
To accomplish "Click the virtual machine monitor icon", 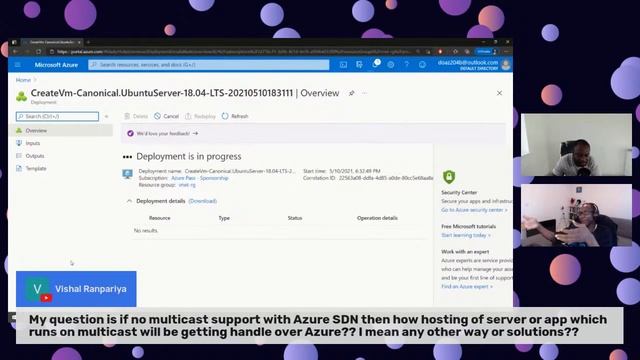I will point(127,174).
